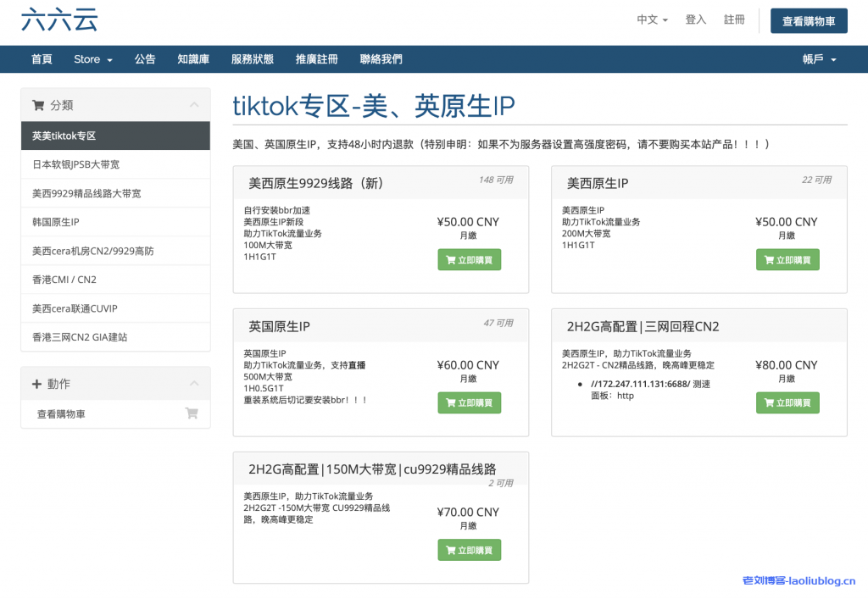
Task: Open the 帳戶 account dropdown
Action: tap(819, 59)
